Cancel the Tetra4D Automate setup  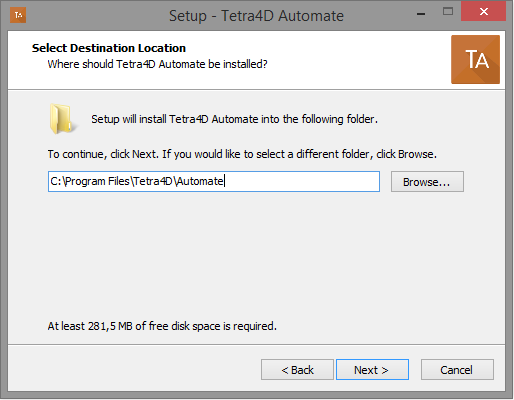[457, 369]
